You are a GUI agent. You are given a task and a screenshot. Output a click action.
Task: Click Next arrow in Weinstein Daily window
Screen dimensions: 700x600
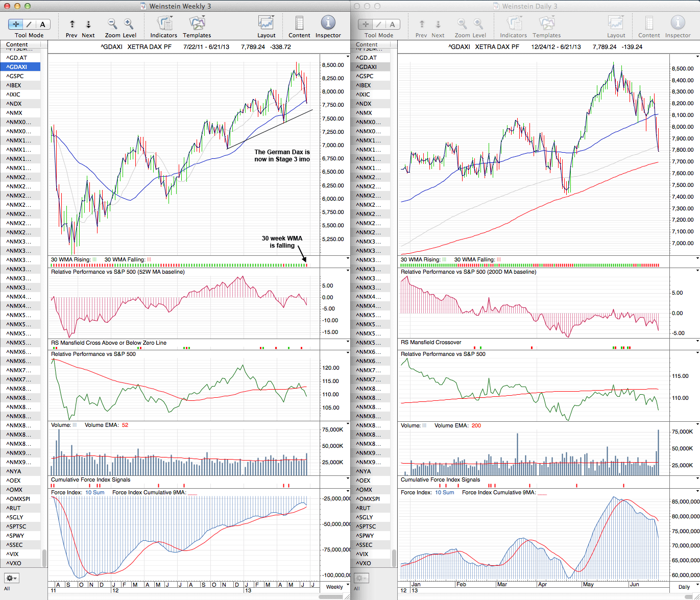tap(438, 24)
